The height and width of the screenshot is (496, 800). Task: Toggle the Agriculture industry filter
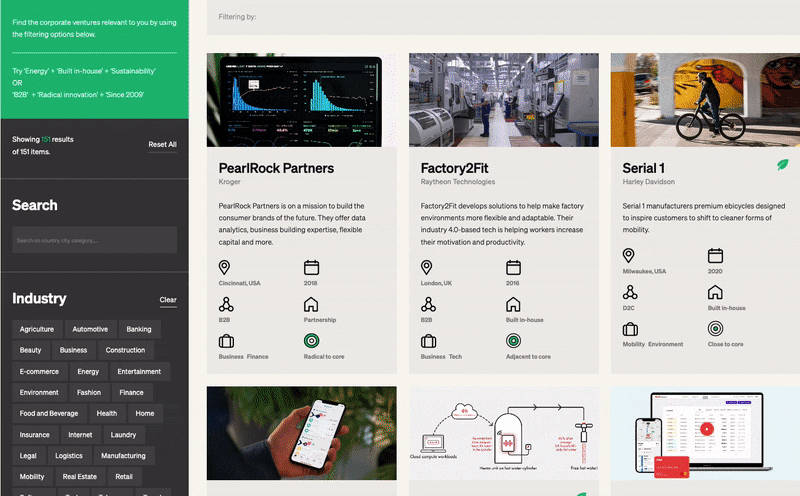pos(37,329)
